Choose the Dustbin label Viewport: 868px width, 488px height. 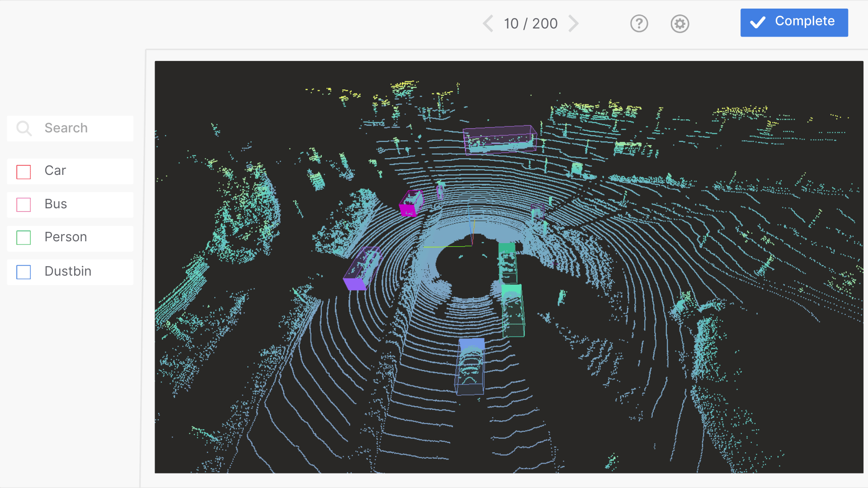(x=68, y=272)
